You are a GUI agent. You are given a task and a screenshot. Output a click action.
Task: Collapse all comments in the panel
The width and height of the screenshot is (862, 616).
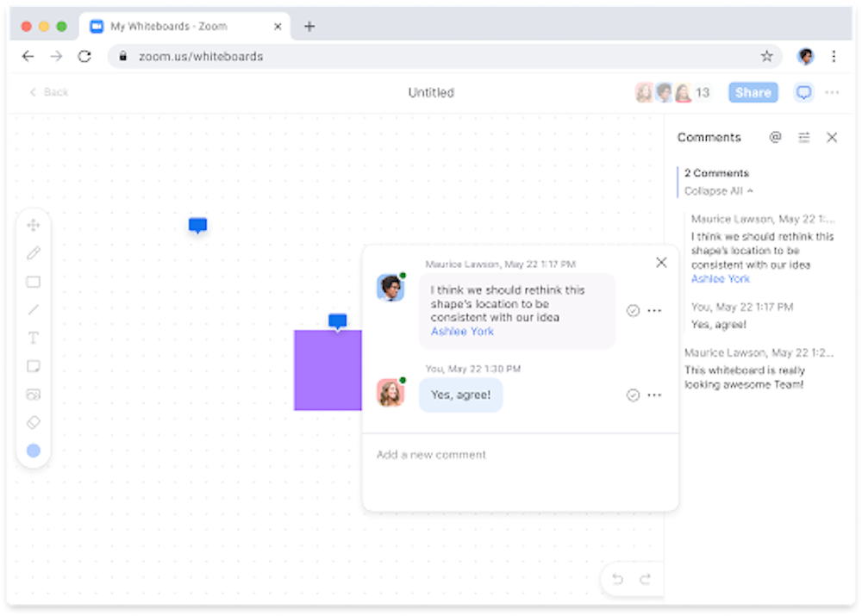coord(719,191)
